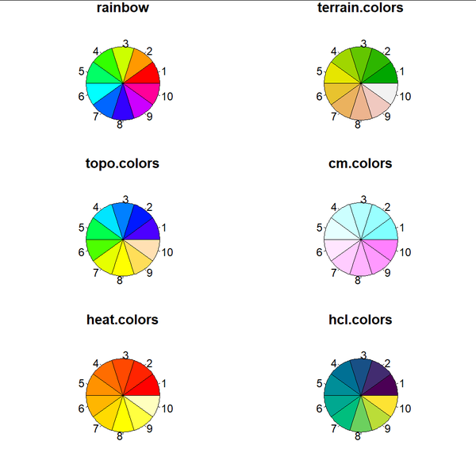Click the red slice 1 in rainbow pie

click(x=145, y=75)
